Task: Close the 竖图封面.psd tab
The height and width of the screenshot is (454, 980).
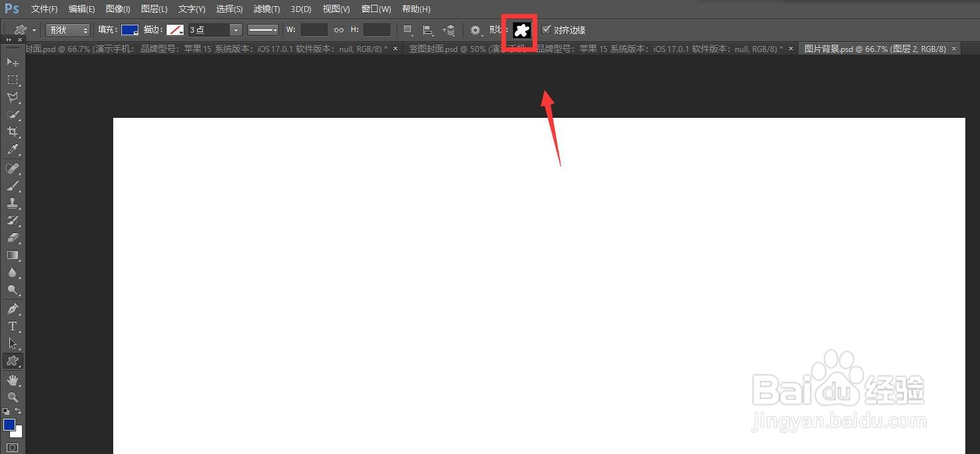Action: pyautogui.click(x=791, y=48)
